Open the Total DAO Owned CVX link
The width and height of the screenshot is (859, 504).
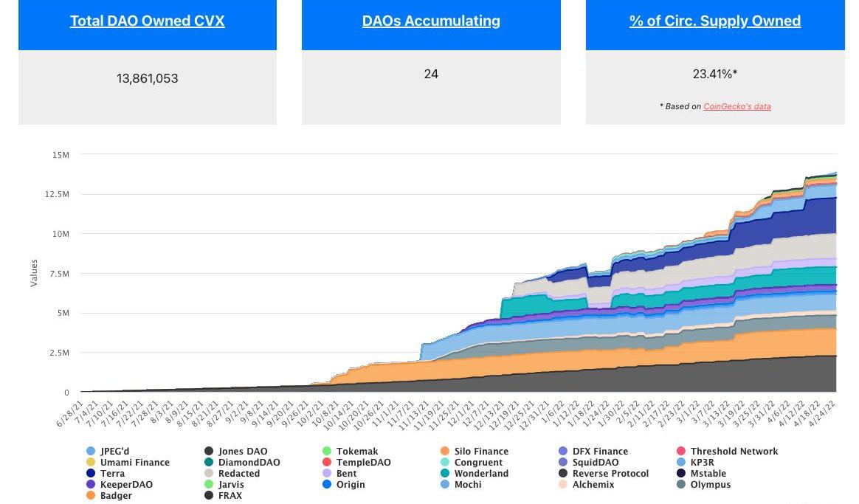coord(148,21)
